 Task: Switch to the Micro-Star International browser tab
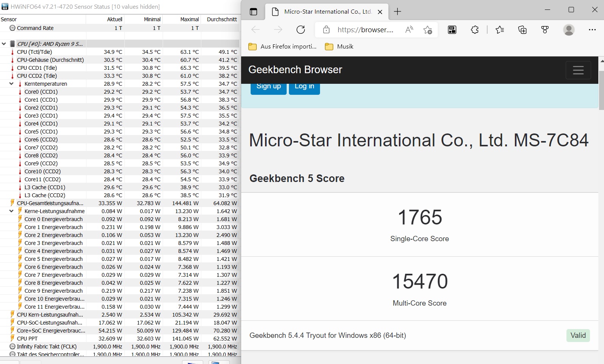pyautogui.click(x=327, y=12)
